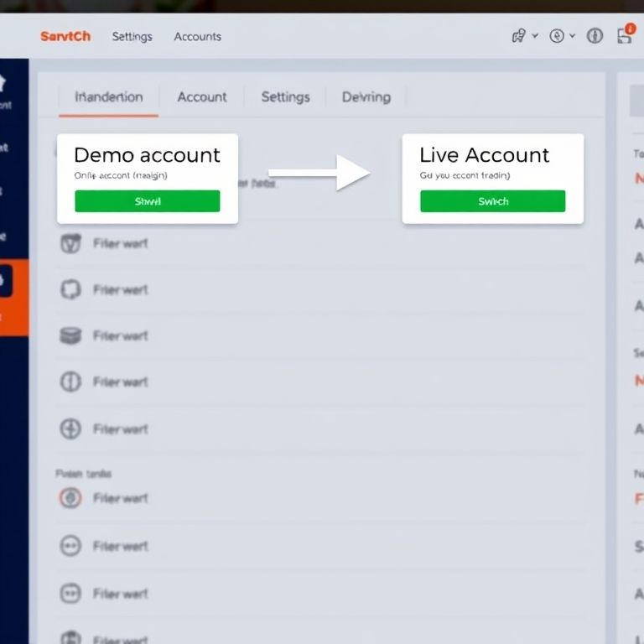Screen dimensions: 644x644
Task: Click the SarvtCh logo in the header
Action: [x=65, y=36]
